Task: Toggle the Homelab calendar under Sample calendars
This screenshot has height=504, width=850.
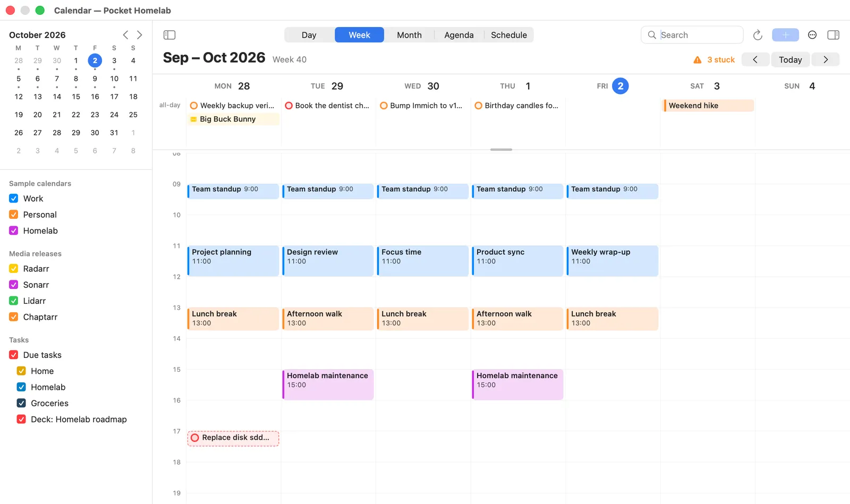Action: pyautogui.click(x=14, y=230)
